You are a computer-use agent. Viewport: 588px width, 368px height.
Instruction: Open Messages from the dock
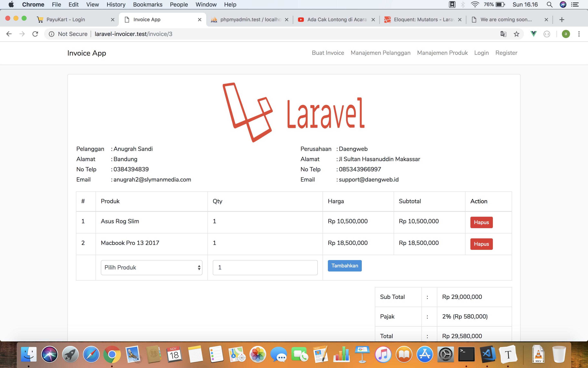279,354
